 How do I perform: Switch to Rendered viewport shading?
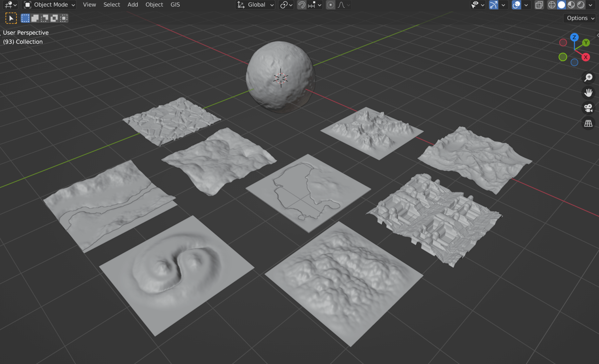[581, 5]
